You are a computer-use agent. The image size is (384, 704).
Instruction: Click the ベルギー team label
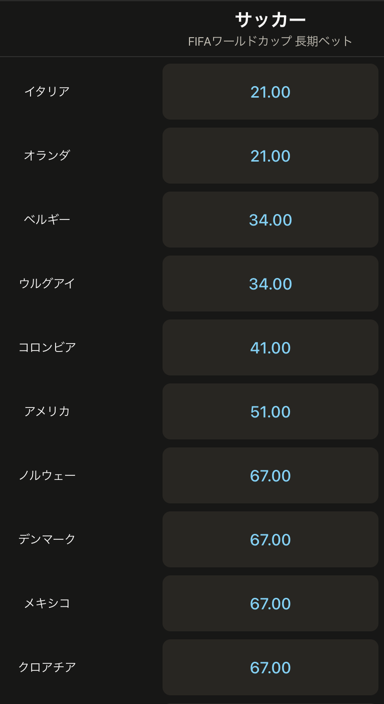point(47,220)
